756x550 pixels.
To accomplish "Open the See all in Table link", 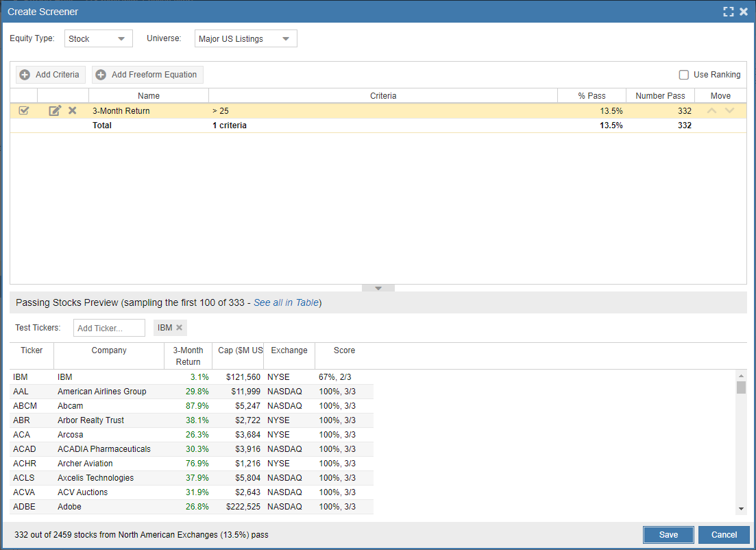I will [286, 302].
